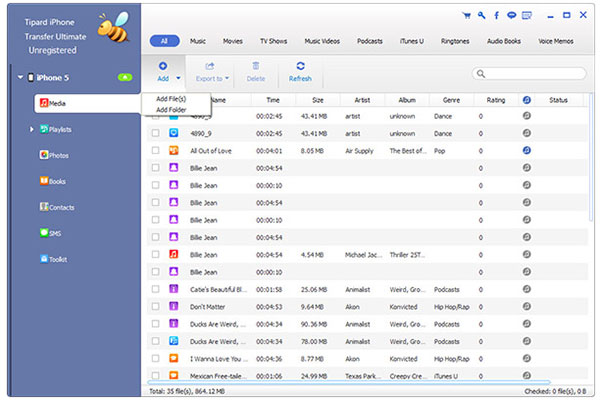
Task: Switch to the Voice Memos tab
Action: click(x=556, y=41)
